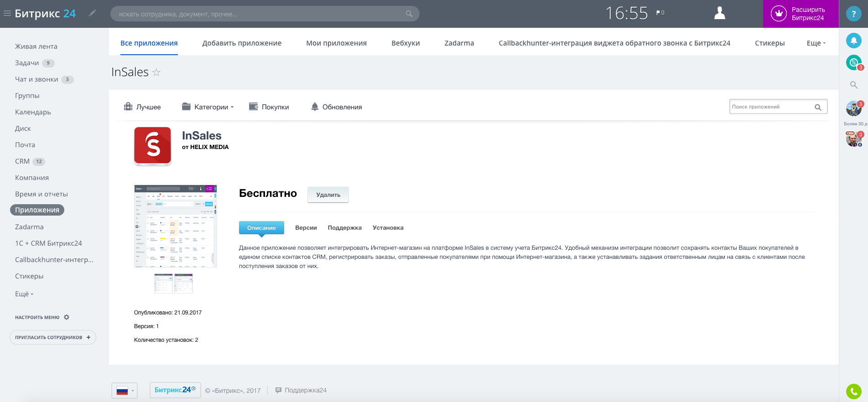Screen dimensions: 868x402
Task: Open Группы in the sidebar
Action: tap(27, 96)
